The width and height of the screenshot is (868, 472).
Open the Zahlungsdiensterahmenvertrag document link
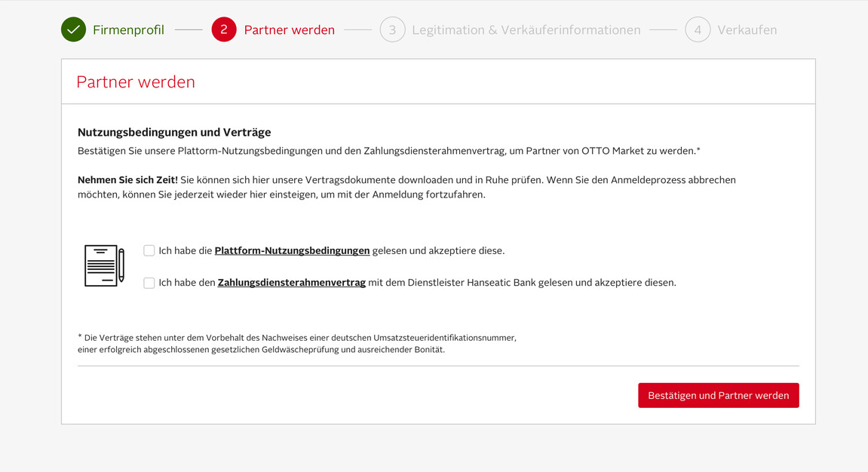pos(291,282)
